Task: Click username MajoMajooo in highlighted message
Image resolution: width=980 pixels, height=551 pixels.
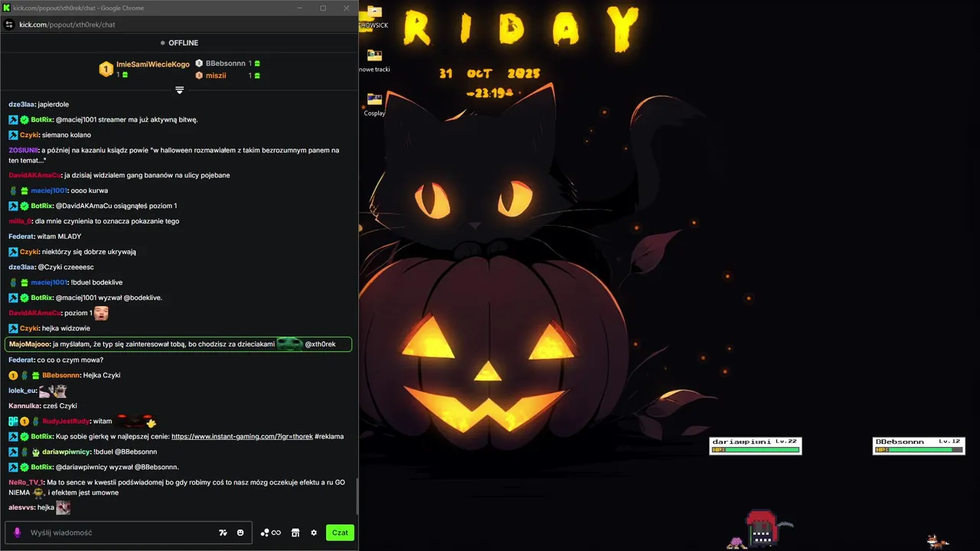Action: [30, 344]
